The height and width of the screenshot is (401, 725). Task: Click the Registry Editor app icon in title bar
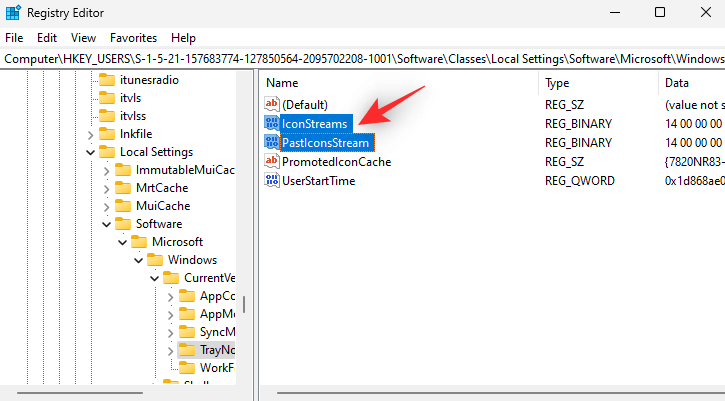12,12
